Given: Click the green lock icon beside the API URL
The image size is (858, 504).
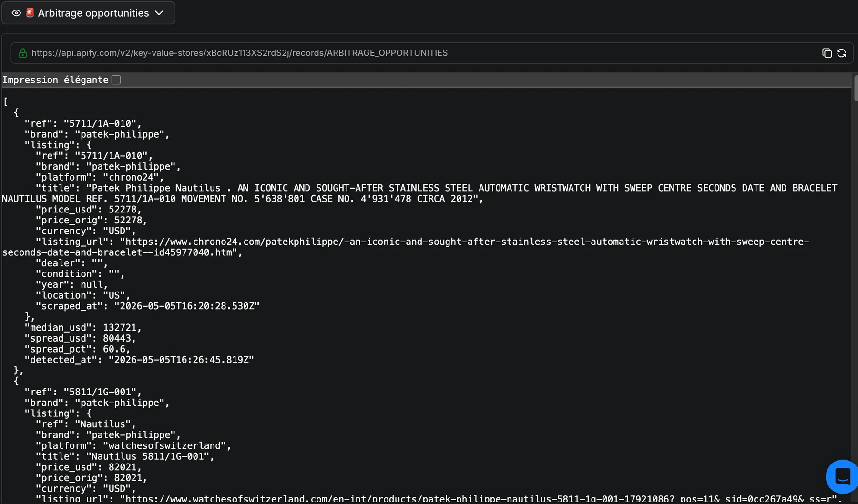Looking at the screenshot, I should pyautogui.click(x=22, y=53).
